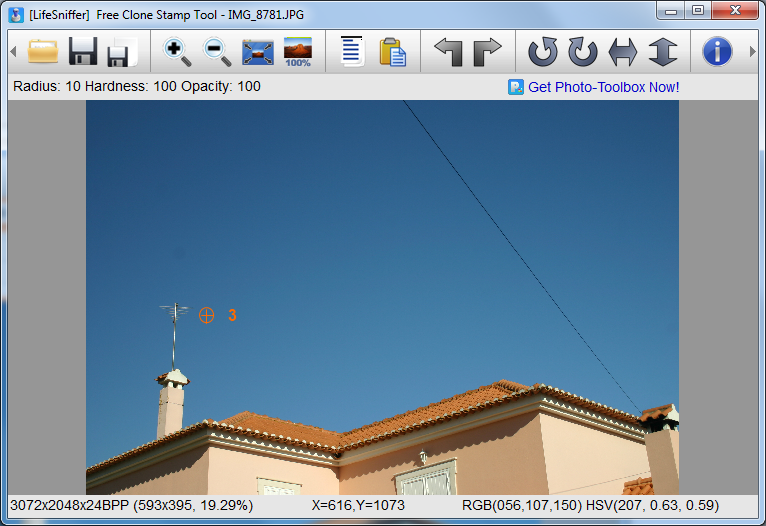Click the app icon in the title bar
This screenshot has width=766, height=526.
coord(16,15)
